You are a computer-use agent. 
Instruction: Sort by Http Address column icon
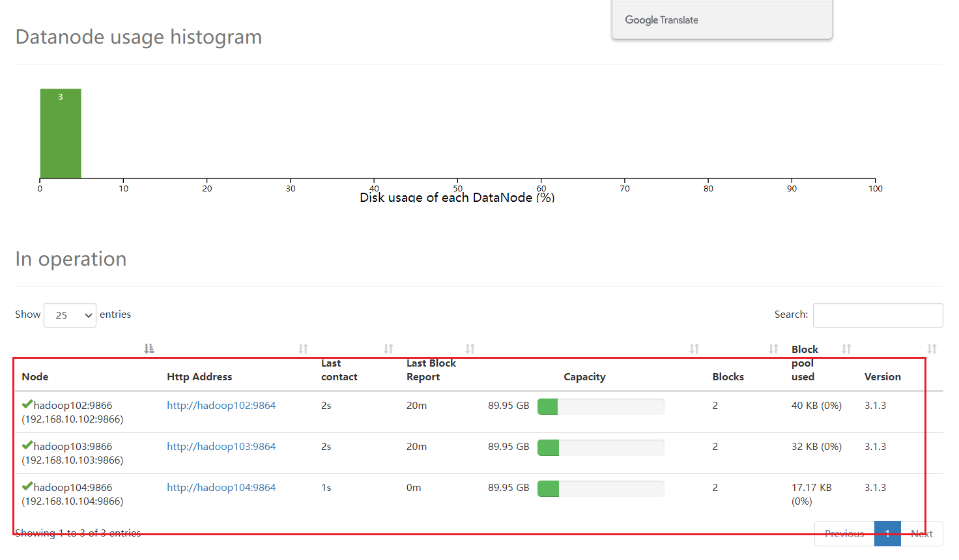point(303,349)
